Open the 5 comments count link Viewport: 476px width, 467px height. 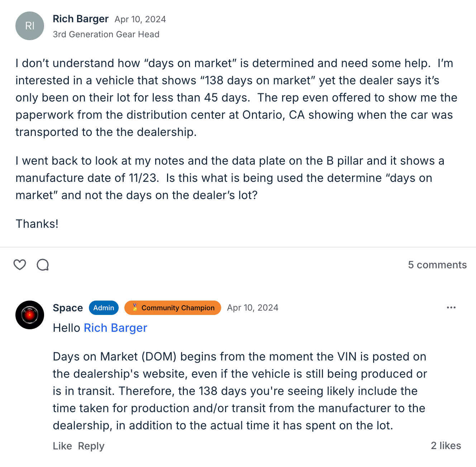437,265
